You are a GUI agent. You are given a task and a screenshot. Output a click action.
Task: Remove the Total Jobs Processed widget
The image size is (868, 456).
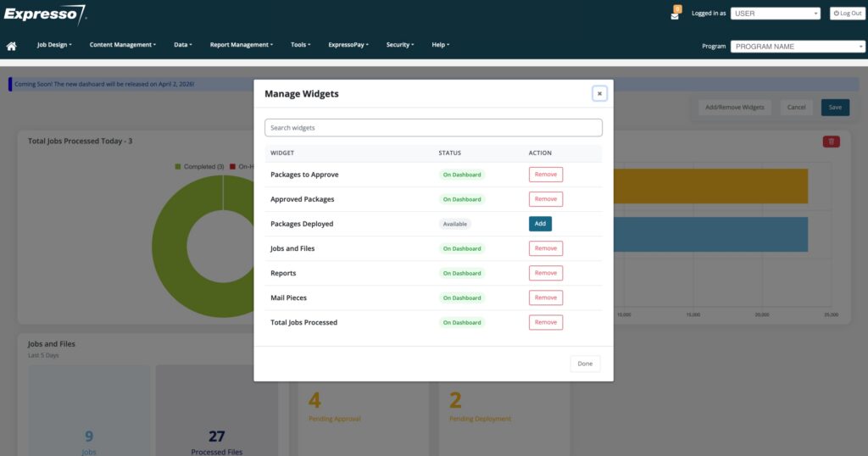pyautogui.click(x=545, y=322)
